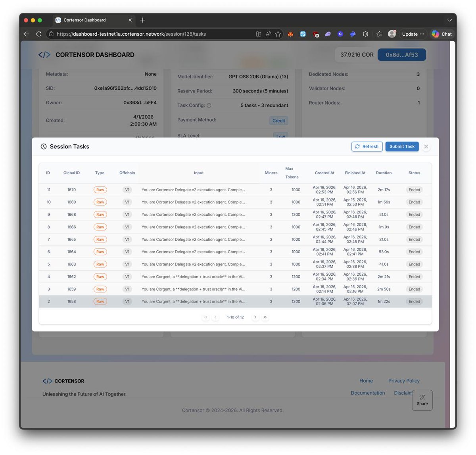Jump to first page of tasks

[205, 317]
